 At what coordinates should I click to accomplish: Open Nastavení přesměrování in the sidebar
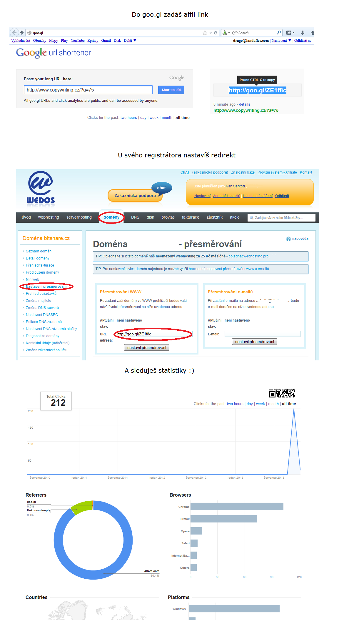click(46, 287)
